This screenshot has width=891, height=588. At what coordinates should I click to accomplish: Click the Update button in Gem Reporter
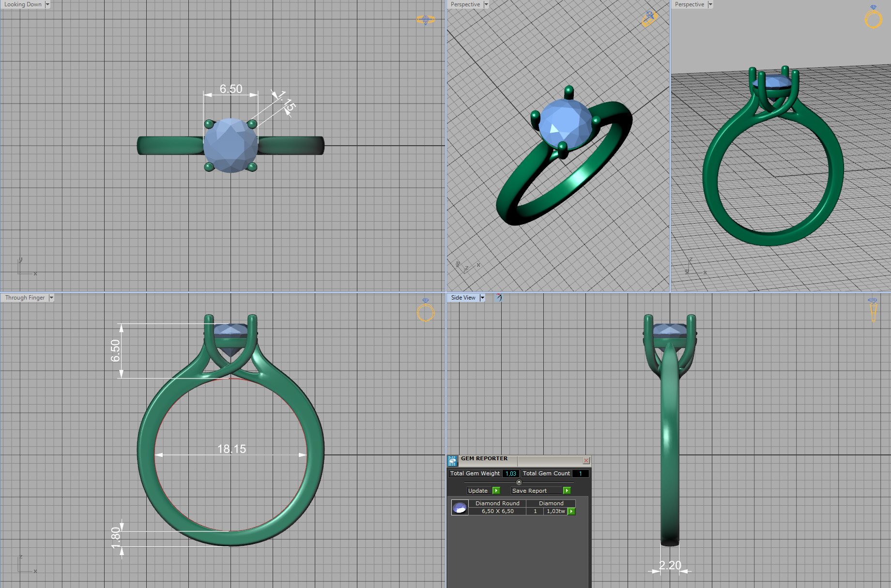(x=478, y=490)
